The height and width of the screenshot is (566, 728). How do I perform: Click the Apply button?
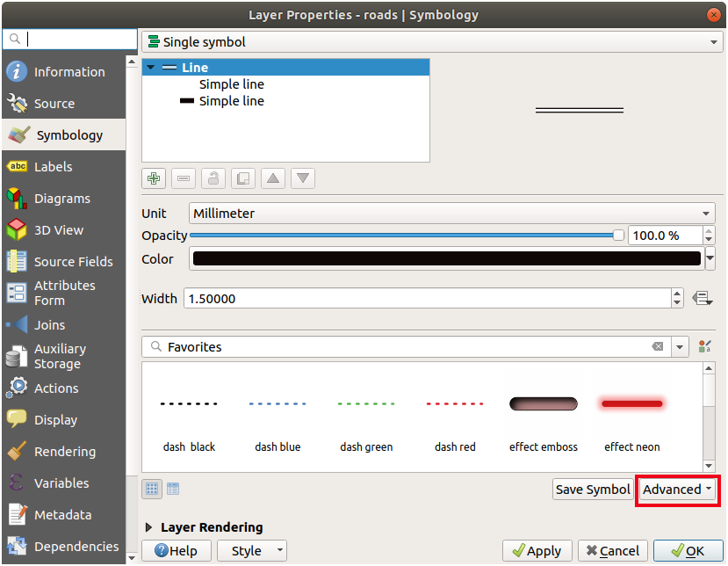[x=537, y=551]
